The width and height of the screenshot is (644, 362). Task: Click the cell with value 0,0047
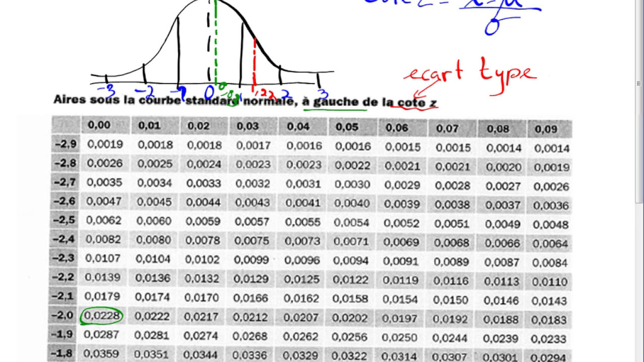tap(104, 201)
